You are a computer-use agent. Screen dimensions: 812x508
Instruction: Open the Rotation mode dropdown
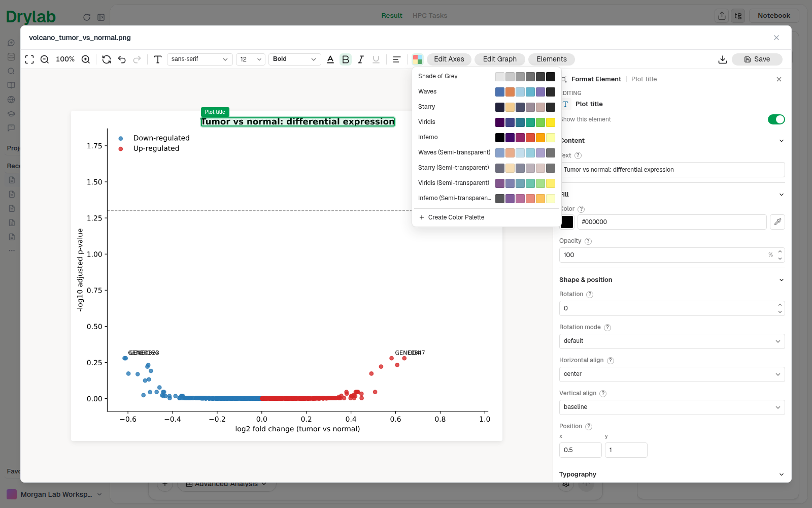[672, 341]
